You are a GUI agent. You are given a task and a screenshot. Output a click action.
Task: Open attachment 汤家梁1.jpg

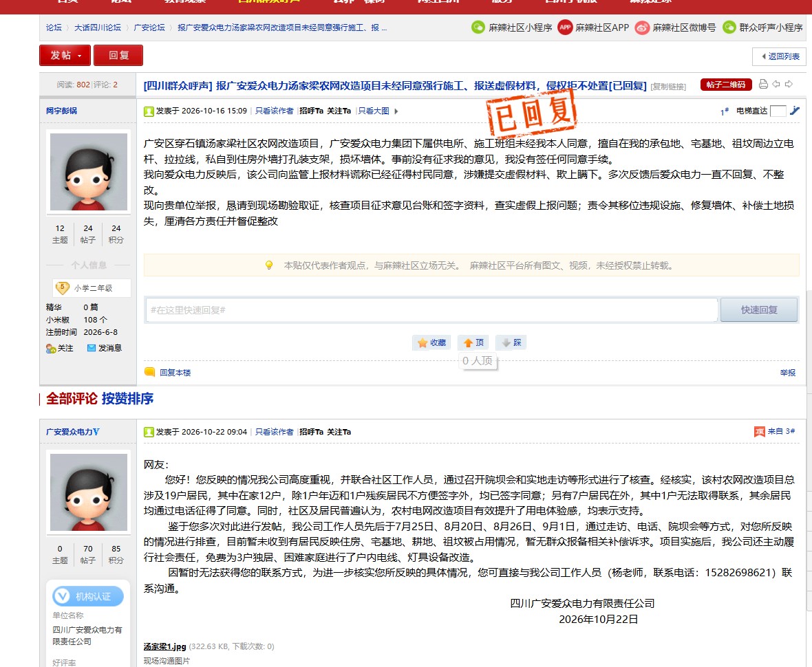(x=164, y=646)
